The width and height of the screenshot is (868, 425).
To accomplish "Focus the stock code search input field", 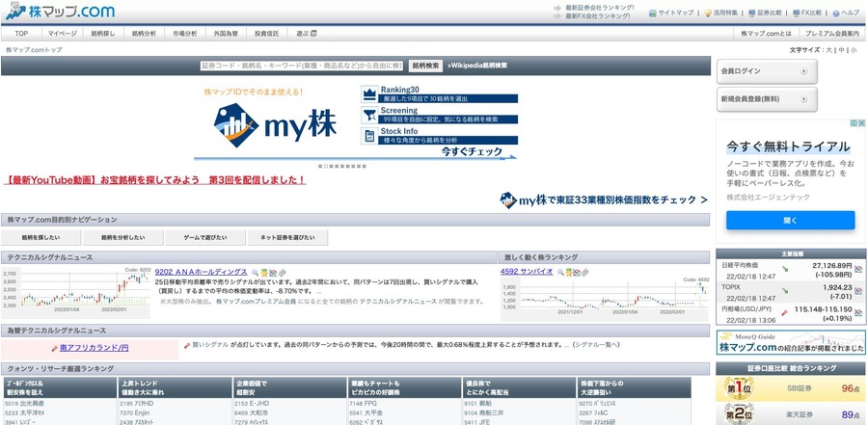I will [x=302, y=66].
